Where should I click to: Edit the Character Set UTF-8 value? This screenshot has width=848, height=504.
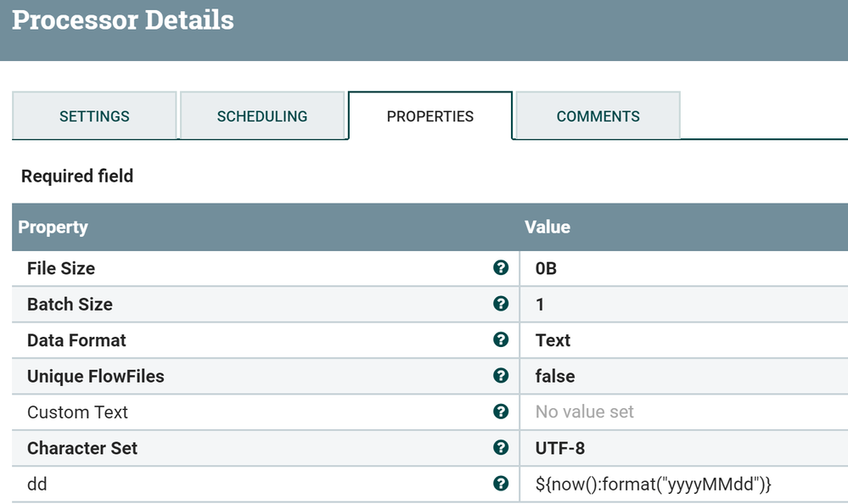pyautogui.click(x=560, y=448)
